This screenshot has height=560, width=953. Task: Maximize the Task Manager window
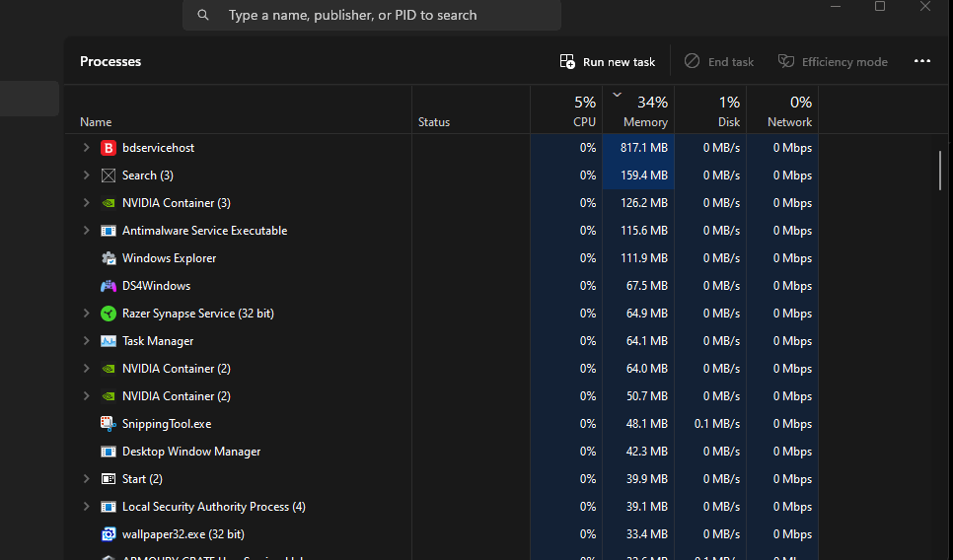[x=879, y=6]
